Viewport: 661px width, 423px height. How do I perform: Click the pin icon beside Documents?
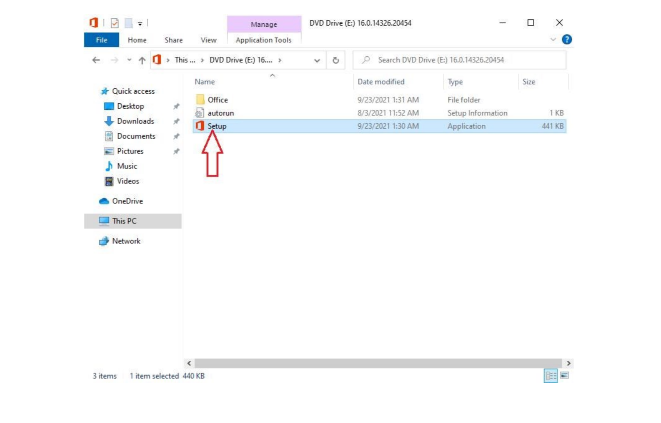[x=176, y=136]
